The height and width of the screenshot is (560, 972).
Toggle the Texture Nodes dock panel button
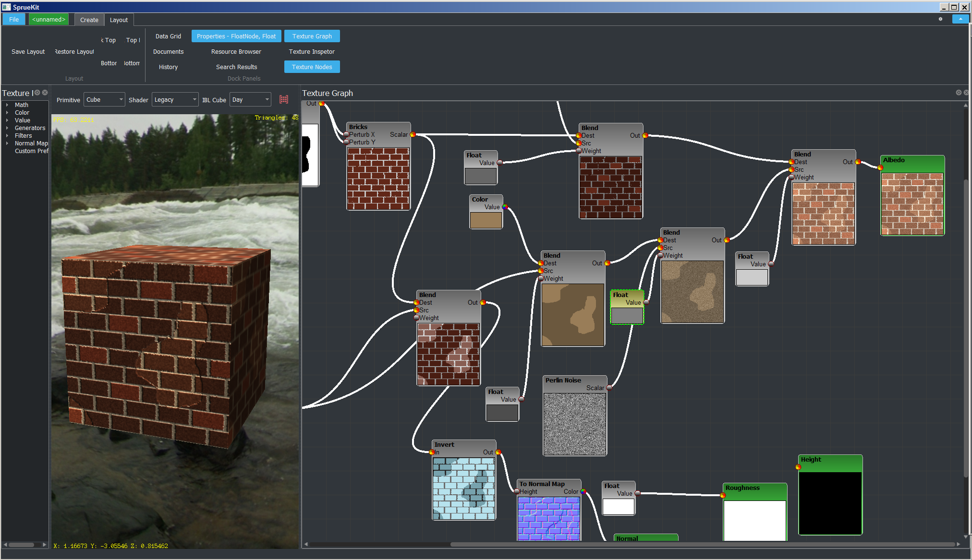coord(312,67)
